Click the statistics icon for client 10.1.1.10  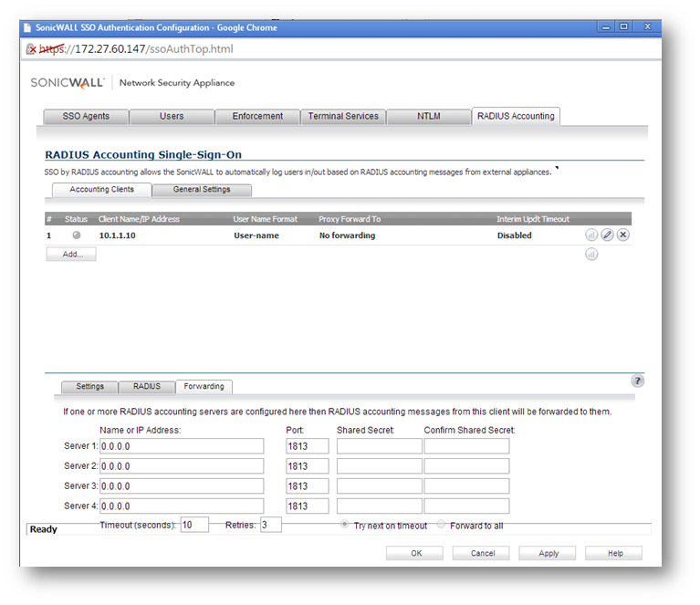(591, 235)
